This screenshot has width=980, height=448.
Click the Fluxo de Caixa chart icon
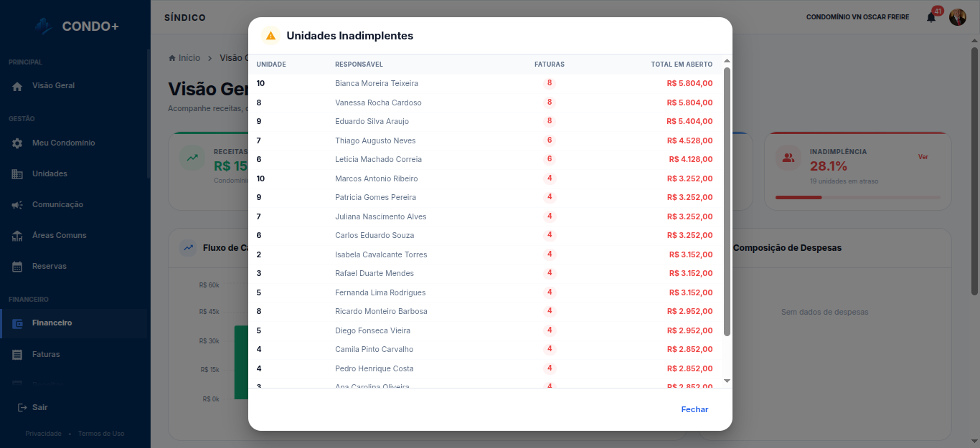[x=188, y=248]
